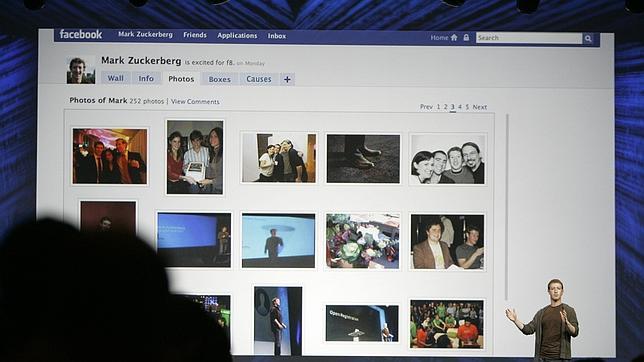The height and width of the screenshot is (362, 644).
Task: Open the dark photo of bare feet
Action: point(363,158)
